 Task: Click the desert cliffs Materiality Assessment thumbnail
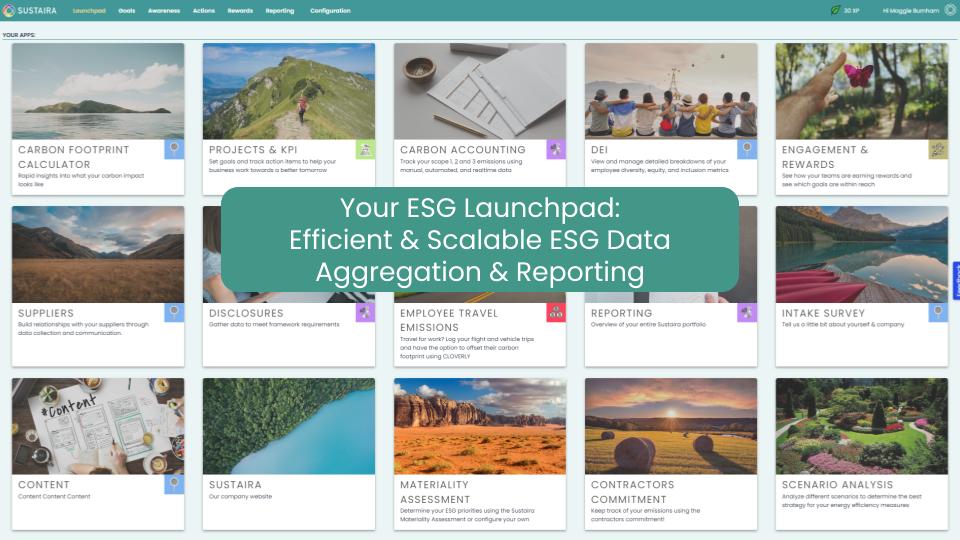(x=480, y=426)
